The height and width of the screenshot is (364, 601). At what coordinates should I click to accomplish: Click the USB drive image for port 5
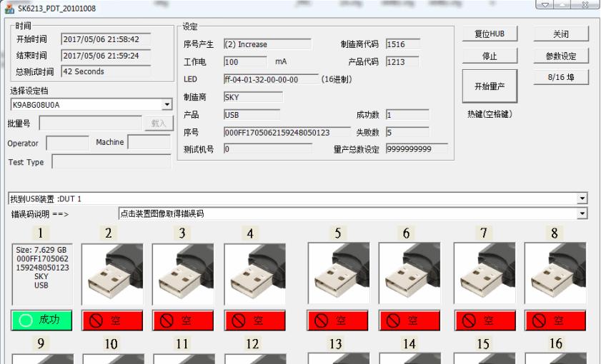coord(338,275)
